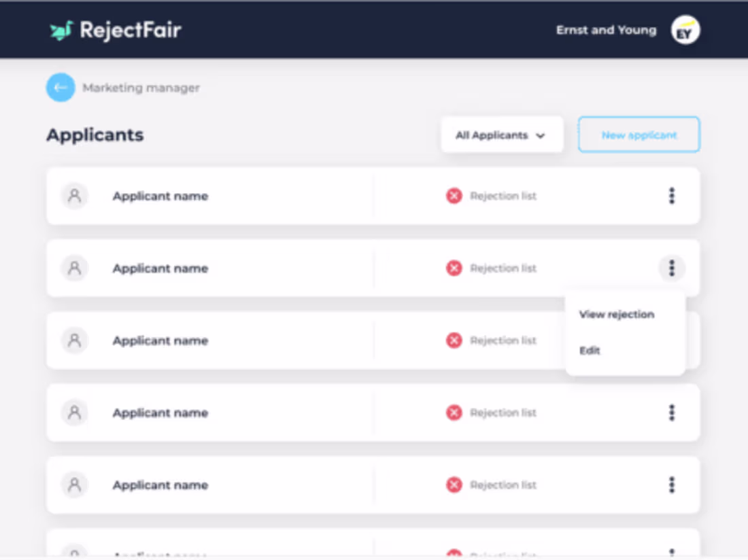The image size is (748, 560).
Task: Select View rejection from the open menu
Action: tap(616, 314)
